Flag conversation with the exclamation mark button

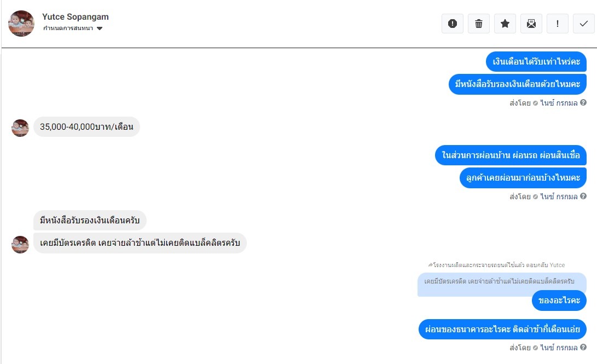[558, 24]
